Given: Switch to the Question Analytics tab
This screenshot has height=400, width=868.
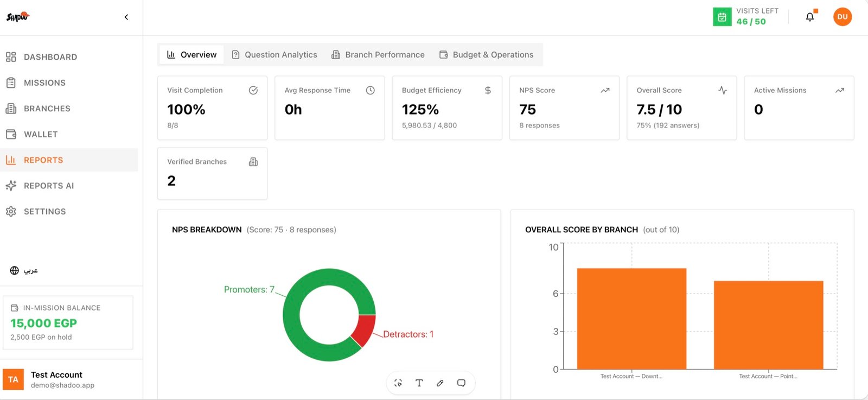Looking at the screenshot, I should [275, 55].
